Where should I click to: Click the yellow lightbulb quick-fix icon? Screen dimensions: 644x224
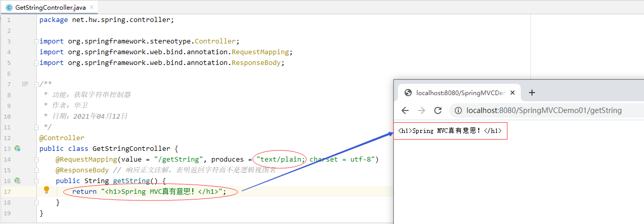pos(47,190)
